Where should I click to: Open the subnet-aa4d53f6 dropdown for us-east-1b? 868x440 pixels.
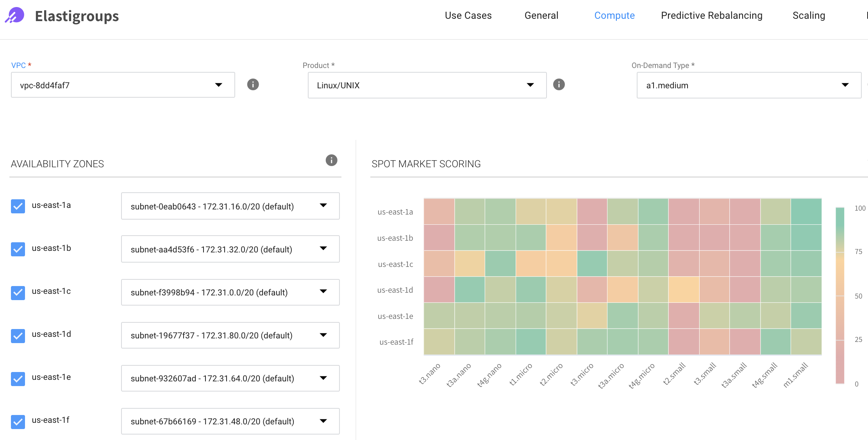click(x=230, y=249)
